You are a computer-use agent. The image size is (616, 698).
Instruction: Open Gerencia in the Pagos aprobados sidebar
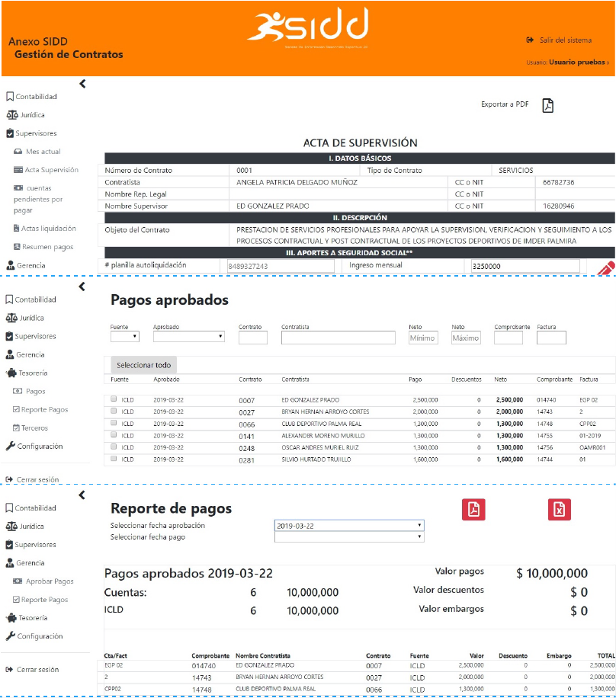pyautogui.click(x=25, y=355)
